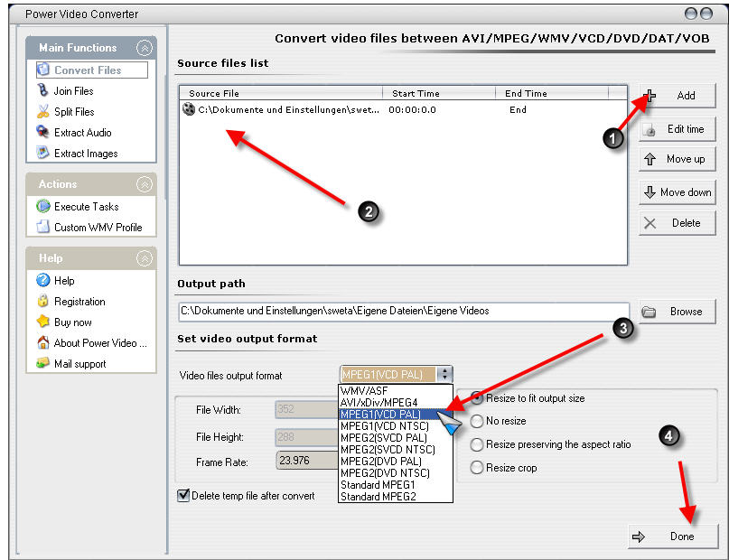Choose WMV/ASF from the format list
This screenshot has height=560, width=729.
395,390
